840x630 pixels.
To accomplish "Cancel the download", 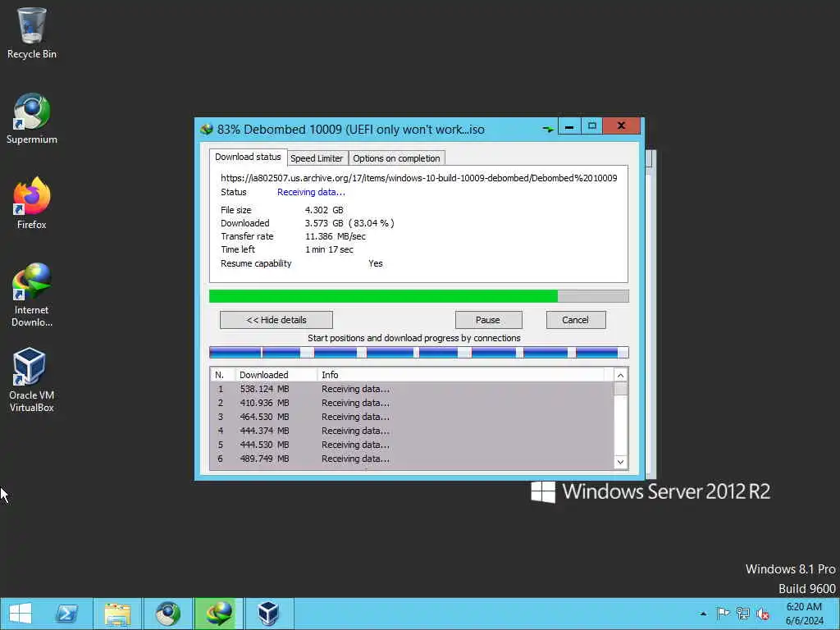I will point(576,320).
